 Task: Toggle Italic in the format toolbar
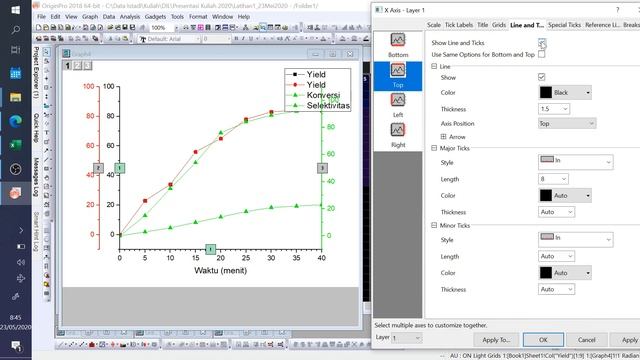243,39
